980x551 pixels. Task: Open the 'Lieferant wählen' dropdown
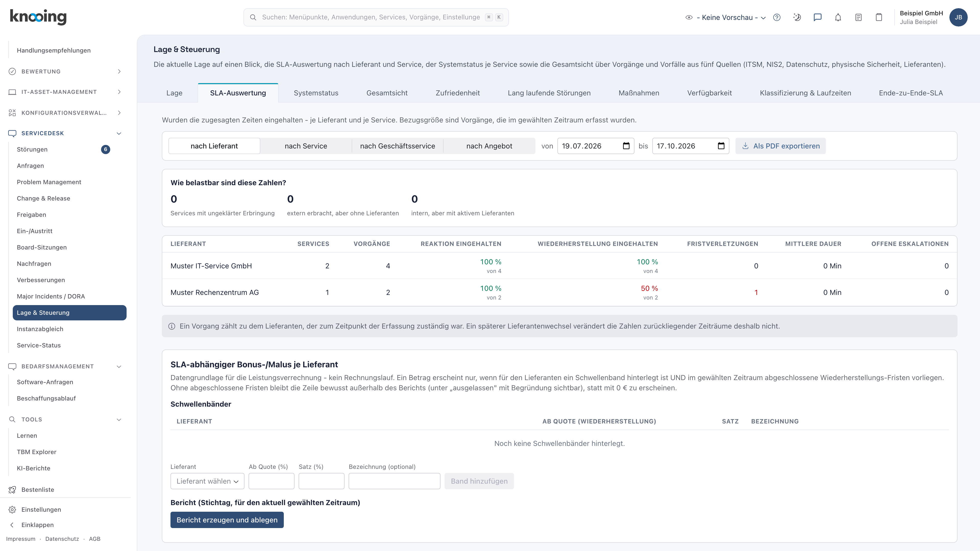point(207,481)
